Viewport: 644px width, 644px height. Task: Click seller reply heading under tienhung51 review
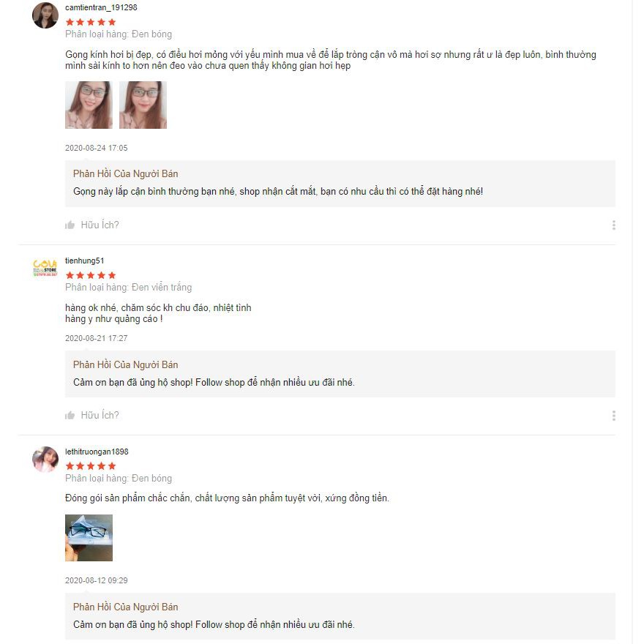click(x=125, y=364)
